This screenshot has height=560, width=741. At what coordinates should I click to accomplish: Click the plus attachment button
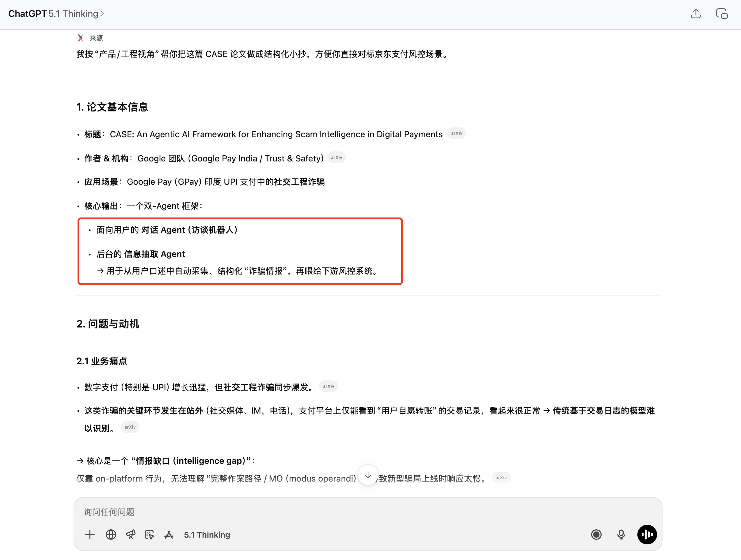(x=90, y=535)
